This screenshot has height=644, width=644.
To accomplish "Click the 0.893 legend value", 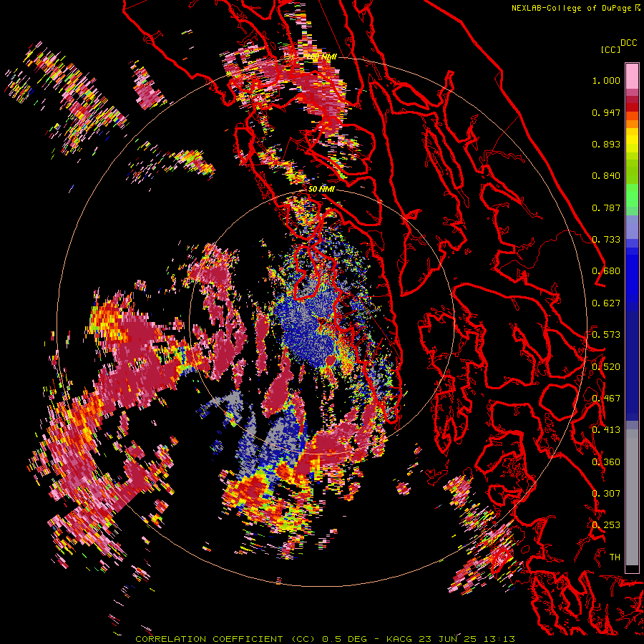I will click(x=606, y=144).
